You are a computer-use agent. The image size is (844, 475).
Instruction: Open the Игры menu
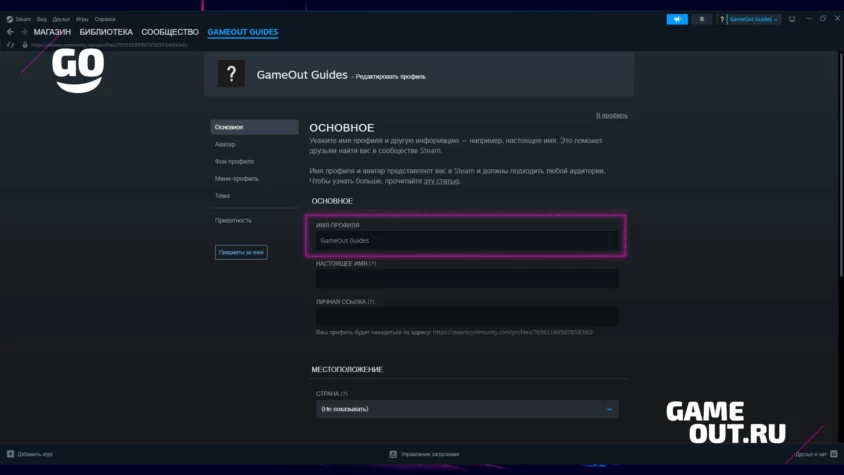click(82, 19)
